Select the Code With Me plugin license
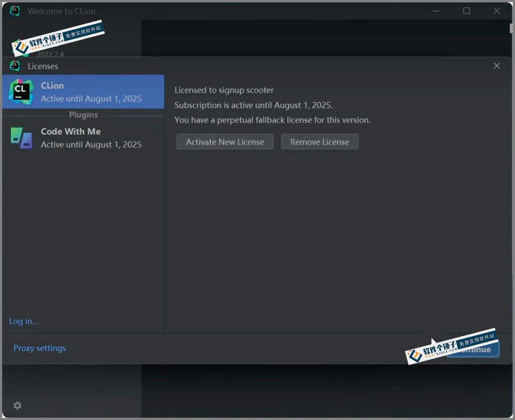Viewport: 515px width, 420px height. 83,138
